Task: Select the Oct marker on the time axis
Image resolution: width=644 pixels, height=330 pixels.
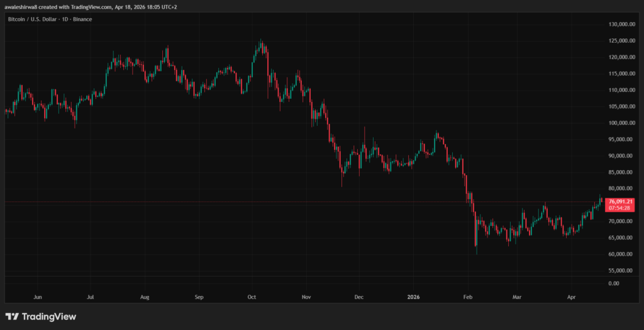Action: click(252, 296)
